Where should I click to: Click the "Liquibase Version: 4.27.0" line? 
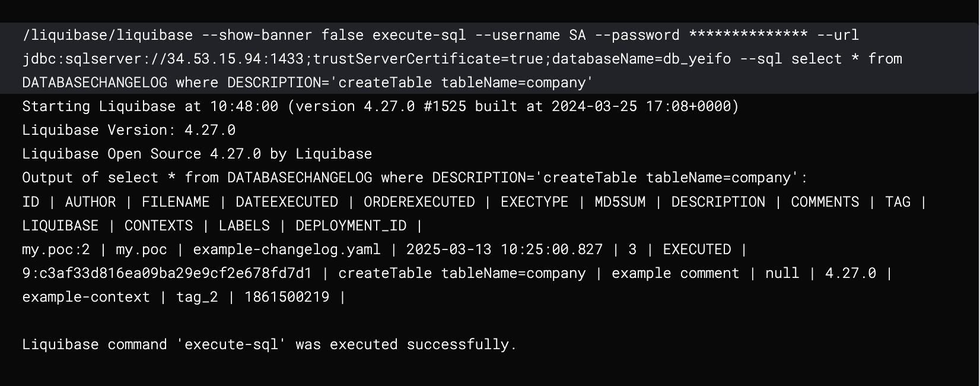[129, 130]
